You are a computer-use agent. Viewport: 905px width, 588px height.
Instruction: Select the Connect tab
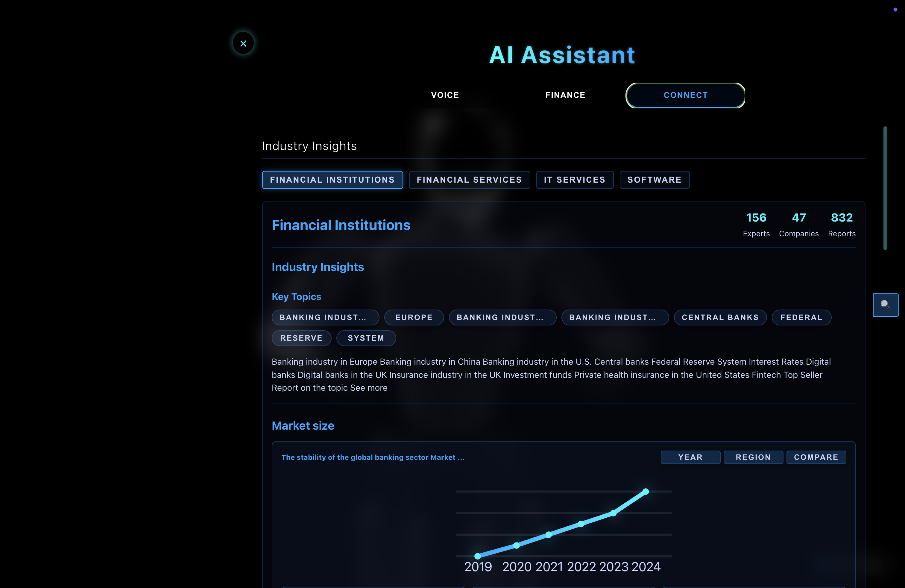(685, 95)
